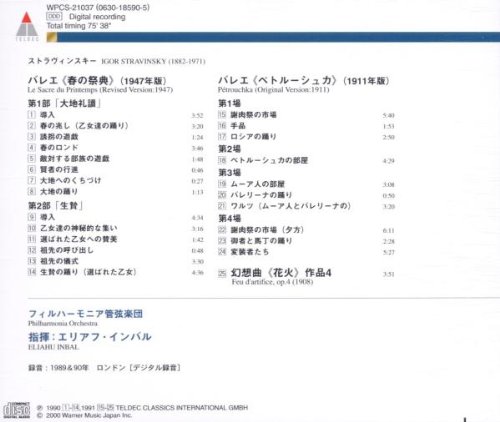Select track number box 25 beside 幻想曲《花火》
The image size is (500, 422).
(222, 274)
